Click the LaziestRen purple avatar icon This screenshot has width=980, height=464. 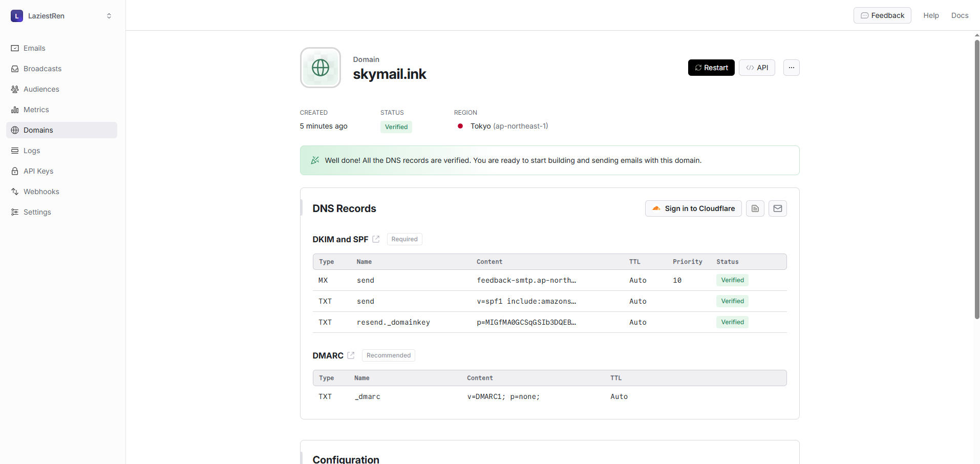point(17,16)
